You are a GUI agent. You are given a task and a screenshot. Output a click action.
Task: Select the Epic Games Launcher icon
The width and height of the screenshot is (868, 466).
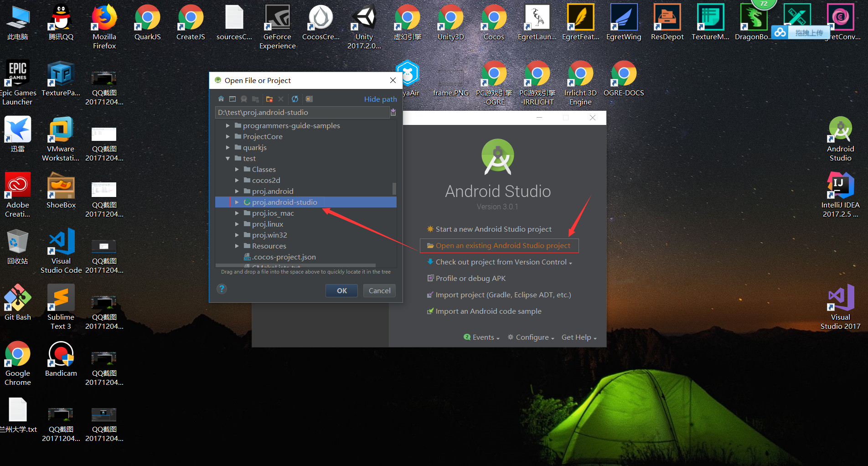tap(17, 83)
